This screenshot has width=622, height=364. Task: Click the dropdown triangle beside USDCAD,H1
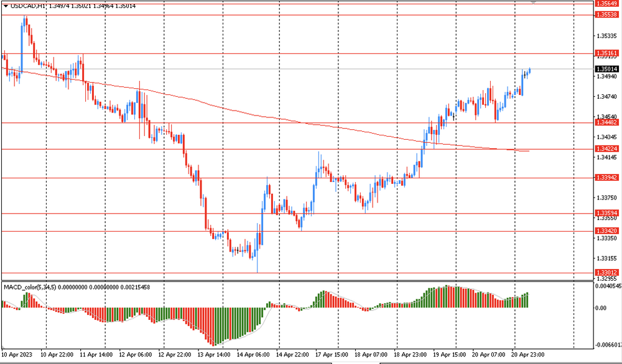(6, 6)
